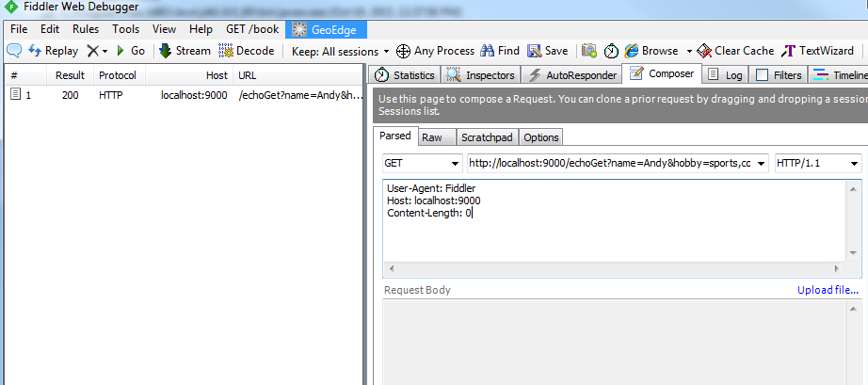Select the Raw sub-tab

pos(437,137)
